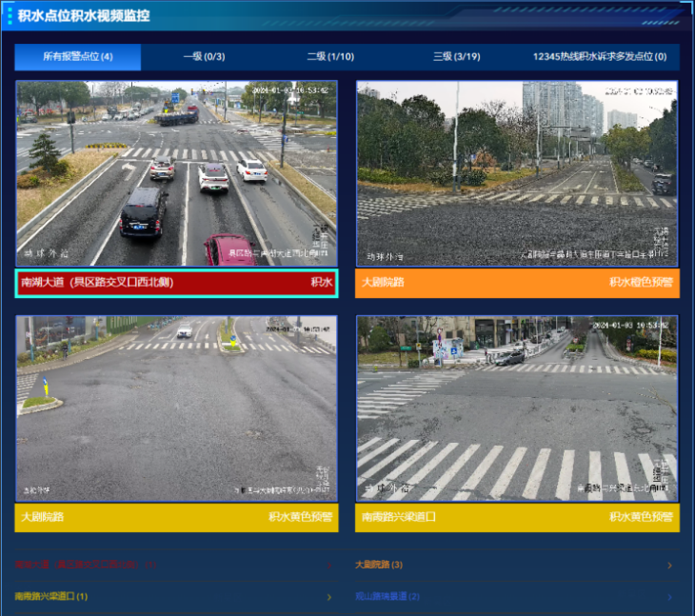Open the 南南路兴梁道口 camera video
This screenshot has height=616, width=695.
point(517,407)
